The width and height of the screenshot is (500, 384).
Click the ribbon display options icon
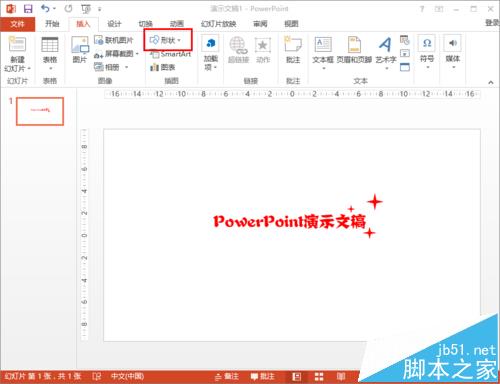[439, 9]
